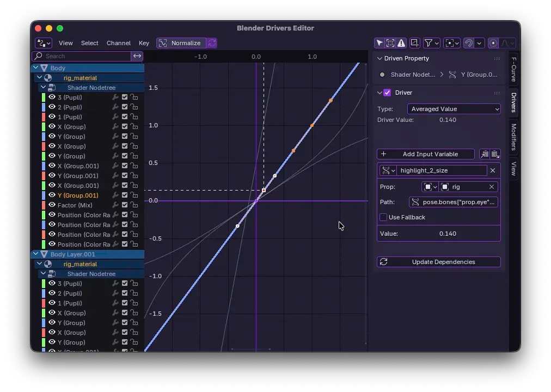This screenshot has width=551, height=392.
Task: Open the filter funnel icon in the header
Action: (x=428, y=43)
